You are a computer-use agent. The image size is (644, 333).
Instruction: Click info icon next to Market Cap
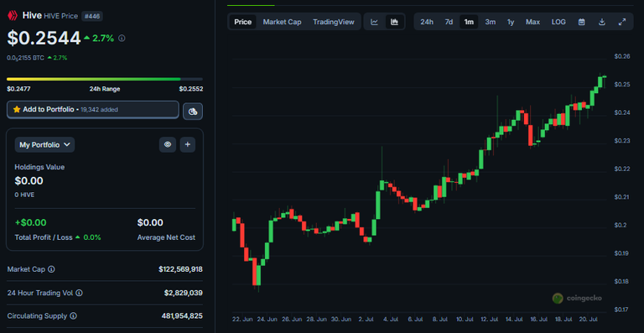[x=51, y=269]
